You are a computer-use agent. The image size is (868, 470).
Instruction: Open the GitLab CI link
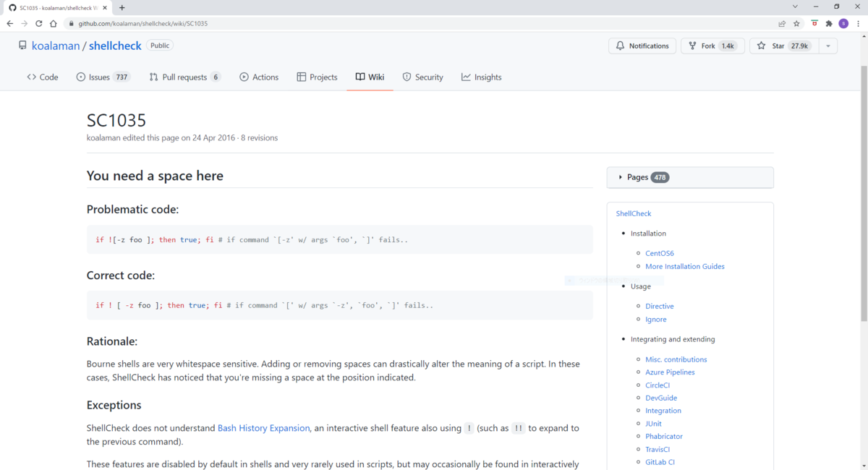tap(660, 462)
